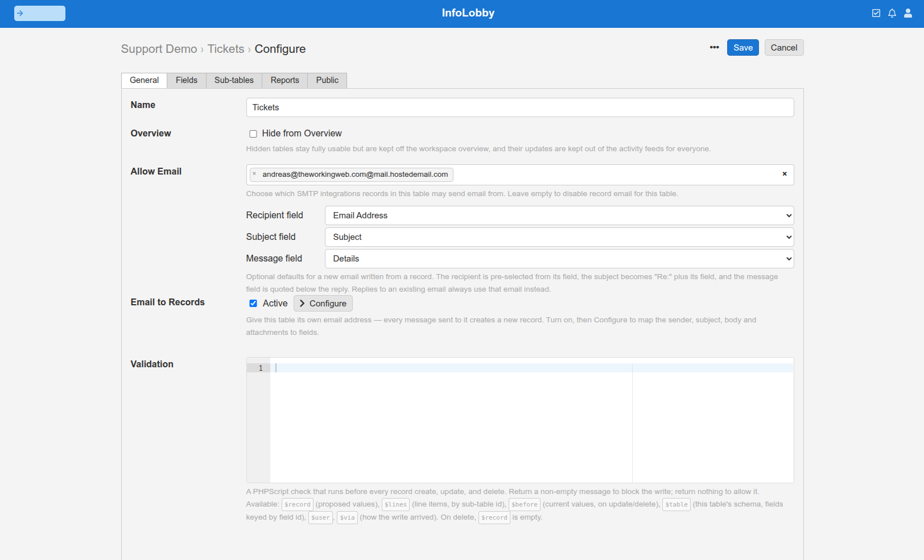Switch to the Fields tab
Image resolution: width=924 pixels, height=560 pixels.
[187, 80]
